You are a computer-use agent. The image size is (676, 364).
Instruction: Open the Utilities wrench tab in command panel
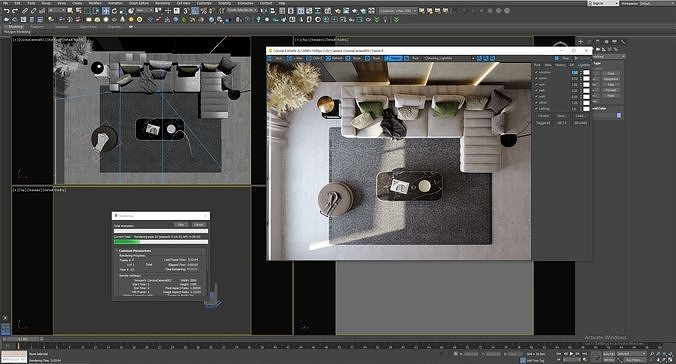623,42
